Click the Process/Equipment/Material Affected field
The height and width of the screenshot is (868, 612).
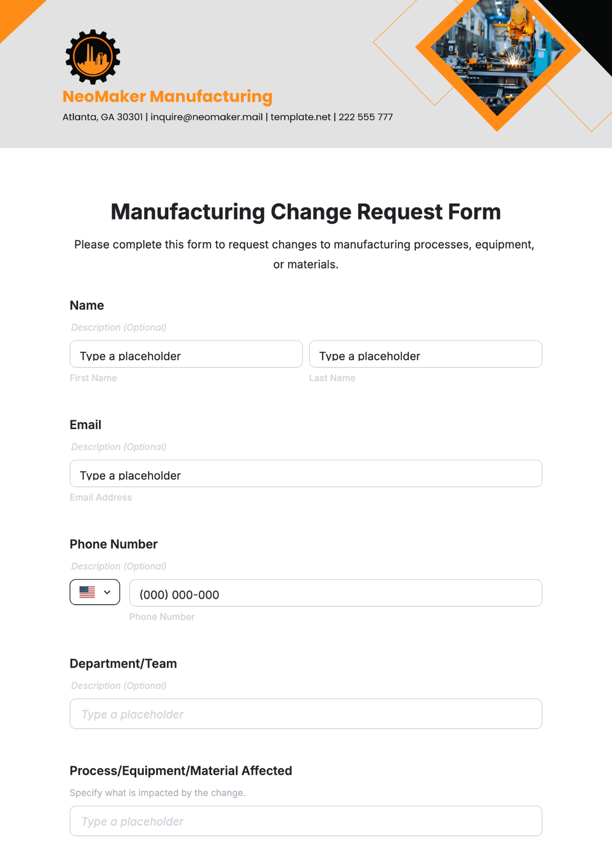click(x=306, y=821)
